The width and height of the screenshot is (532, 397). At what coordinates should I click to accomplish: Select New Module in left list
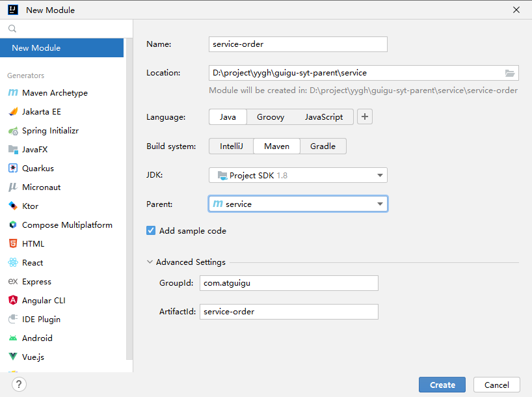62,48
